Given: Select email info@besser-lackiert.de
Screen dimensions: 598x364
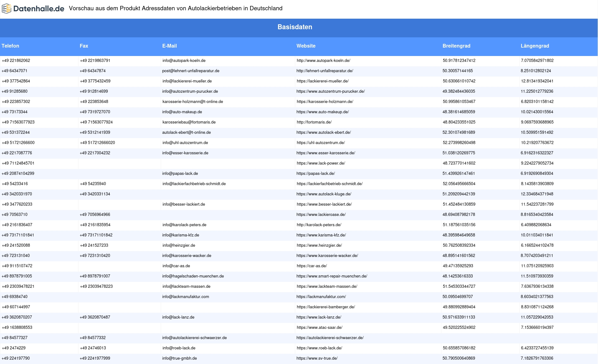Looking at the screenshot, I should 183,204.
